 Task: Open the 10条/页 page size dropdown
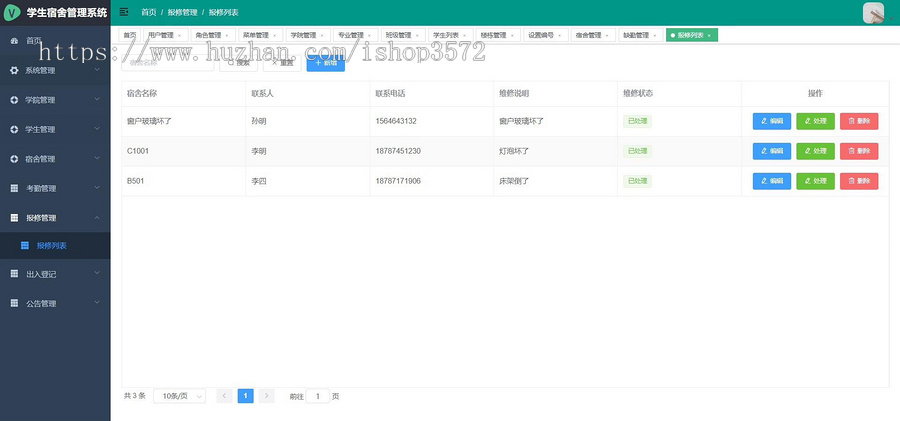[x=180, y=396]
